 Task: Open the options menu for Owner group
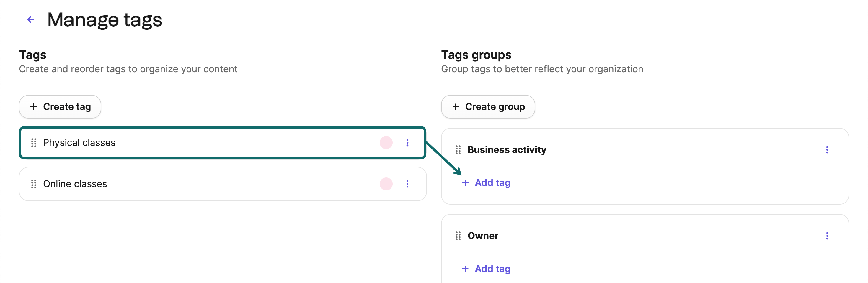click(x=827, y=236)
